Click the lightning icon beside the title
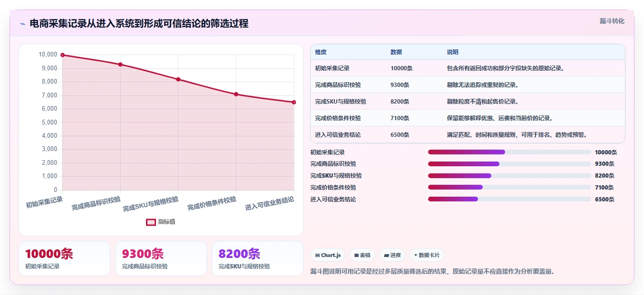The width and height of the screenshot is (644, 295). [x=22, y=24]
